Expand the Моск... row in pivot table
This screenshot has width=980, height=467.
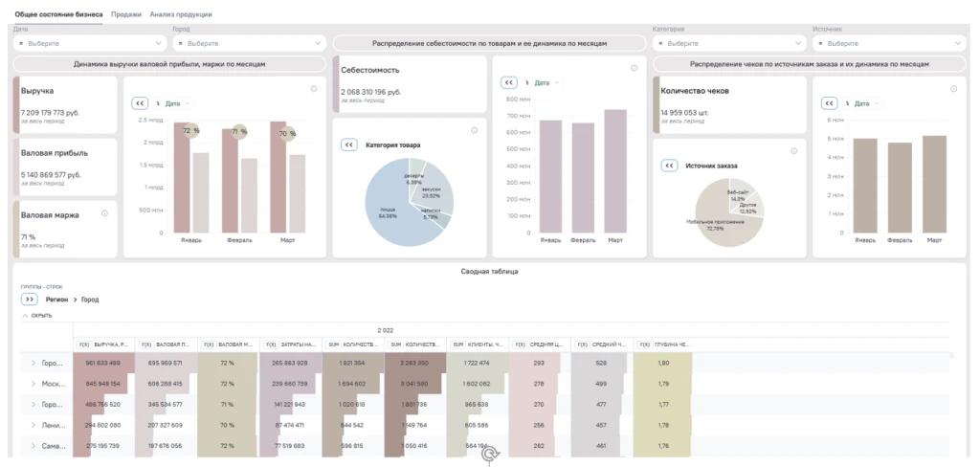pyautogui.click(x=33, y=384)
